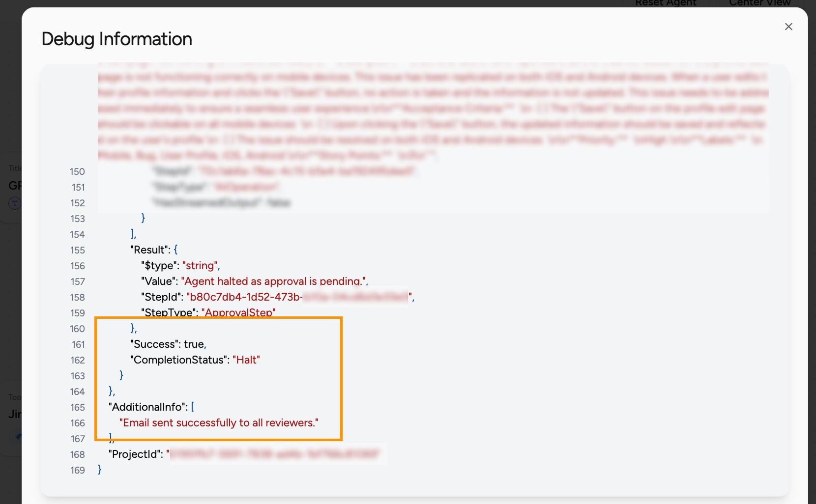Click the Reset Agent button
Screen dimensions: 816x504
tap(666, 3)
